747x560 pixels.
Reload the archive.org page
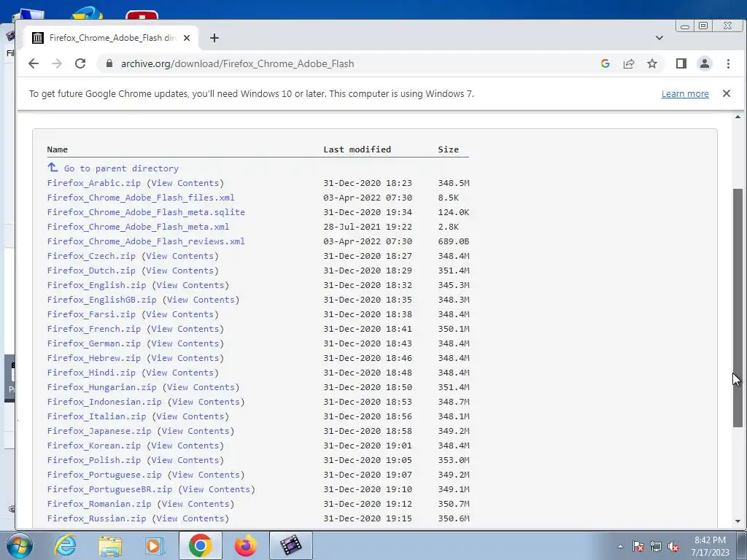[80, 63]
